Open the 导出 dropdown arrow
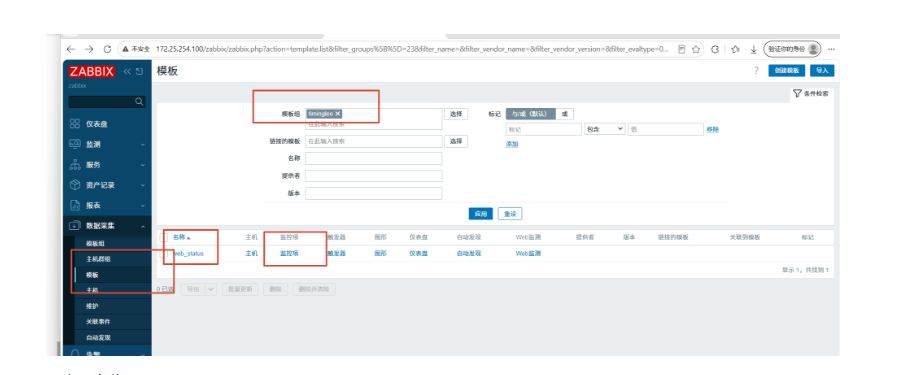Image resolution: width=899 pixels, height=375 pixels. pos(211,290)
